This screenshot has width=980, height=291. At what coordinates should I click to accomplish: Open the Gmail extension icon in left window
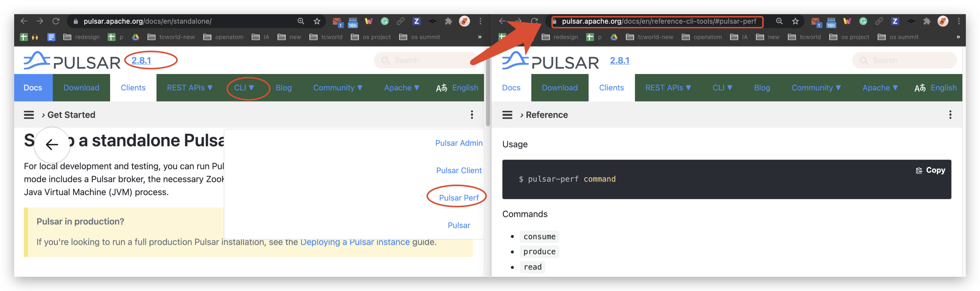tap(337, 22)
